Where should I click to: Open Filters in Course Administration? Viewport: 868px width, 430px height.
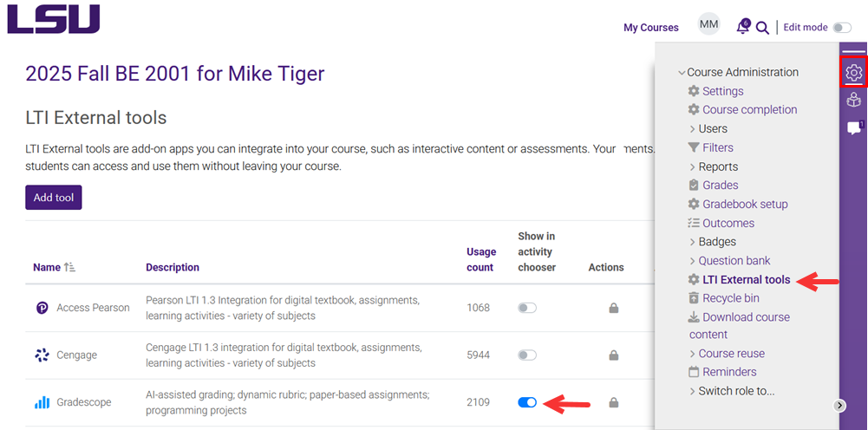[718, 147]
